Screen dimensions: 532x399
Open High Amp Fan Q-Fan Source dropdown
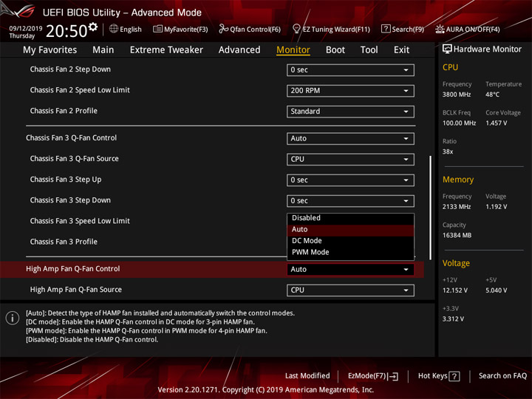pos(350,290)
